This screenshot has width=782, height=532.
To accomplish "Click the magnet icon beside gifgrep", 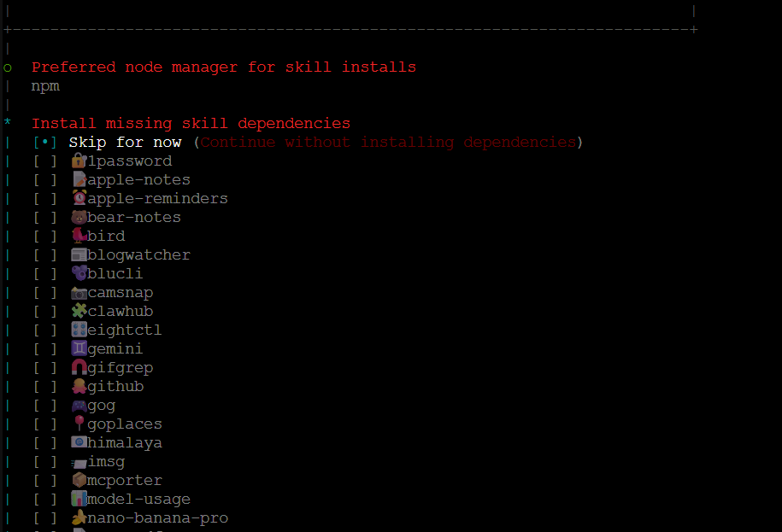I will tap(79, 367).
